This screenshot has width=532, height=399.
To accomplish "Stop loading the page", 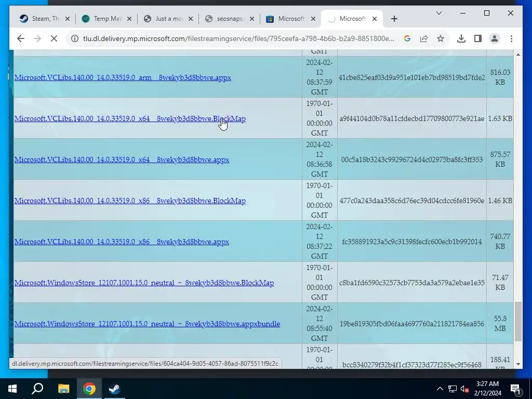I will pos(54,38).
